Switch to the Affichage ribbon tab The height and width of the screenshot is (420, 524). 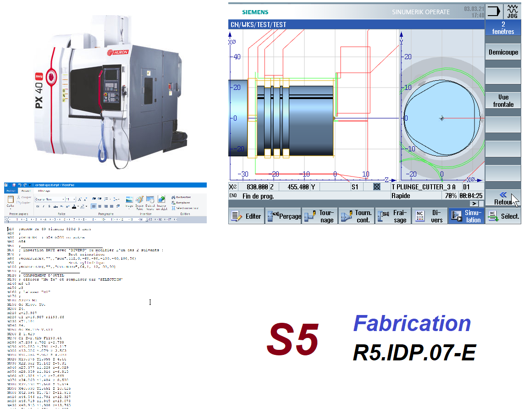(44, 191)
